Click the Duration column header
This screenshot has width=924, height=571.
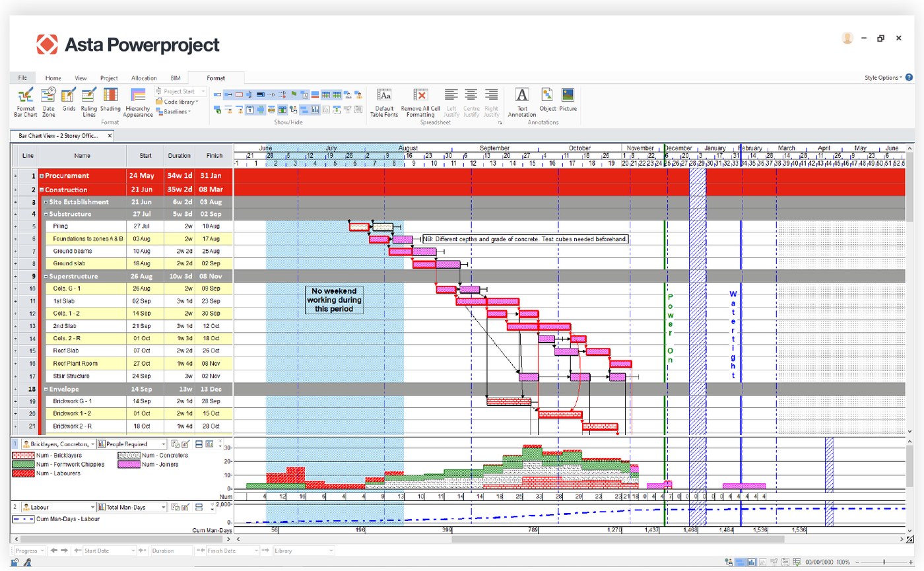click(180, 156)
